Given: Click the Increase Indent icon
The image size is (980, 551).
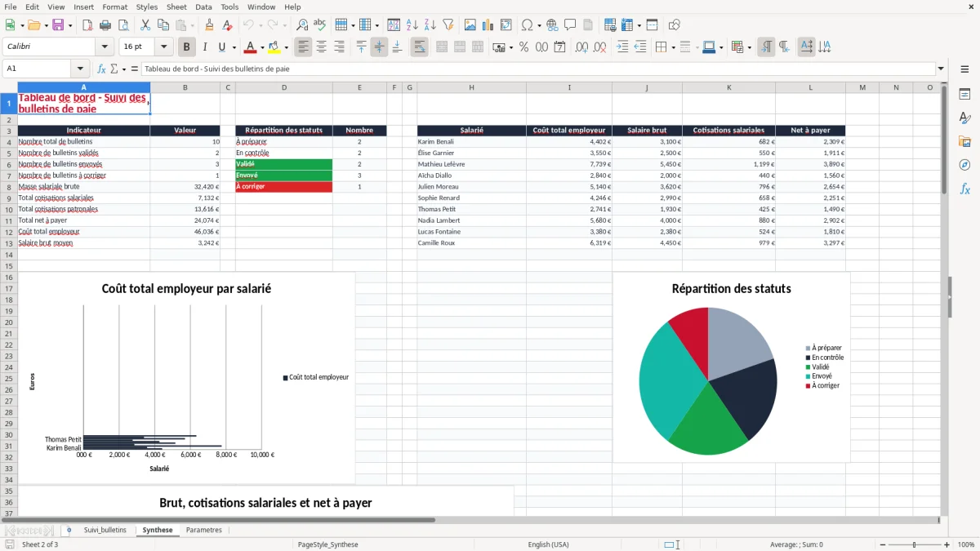Looking at the screenshot, I should coord(622,47).
